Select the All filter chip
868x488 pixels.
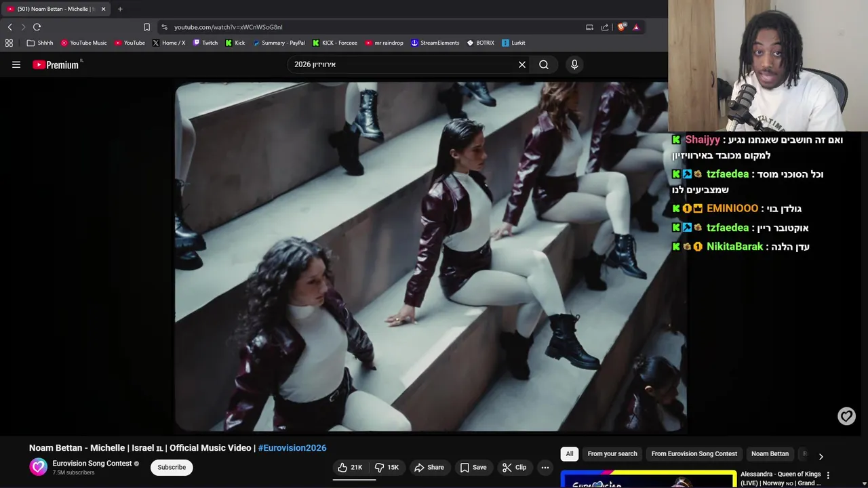(570, 453)
